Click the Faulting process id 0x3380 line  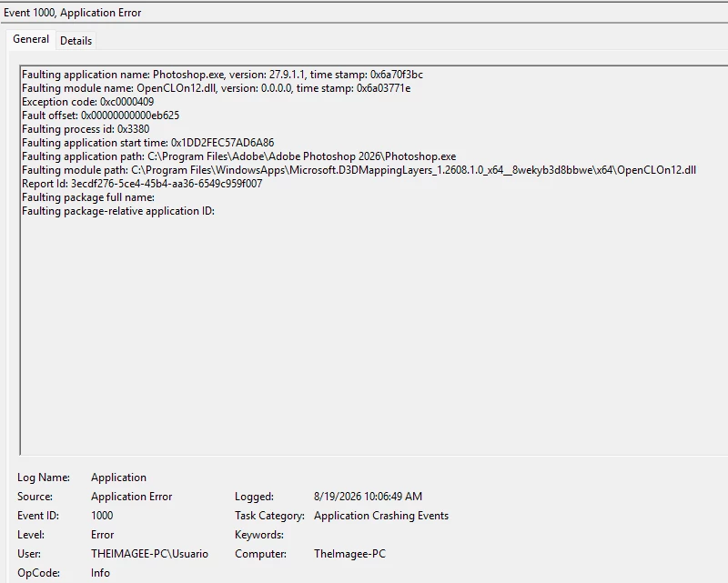(86, 129)
